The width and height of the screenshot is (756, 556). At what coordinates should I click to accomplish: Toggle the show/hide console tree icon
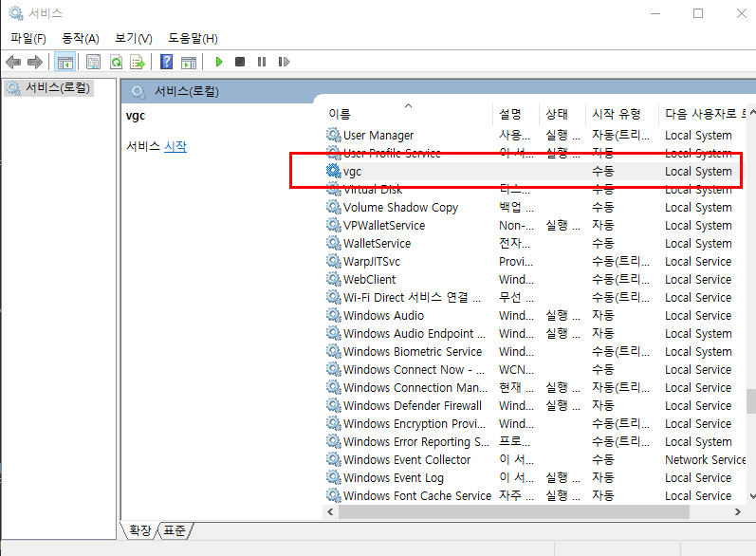point(65,62)
